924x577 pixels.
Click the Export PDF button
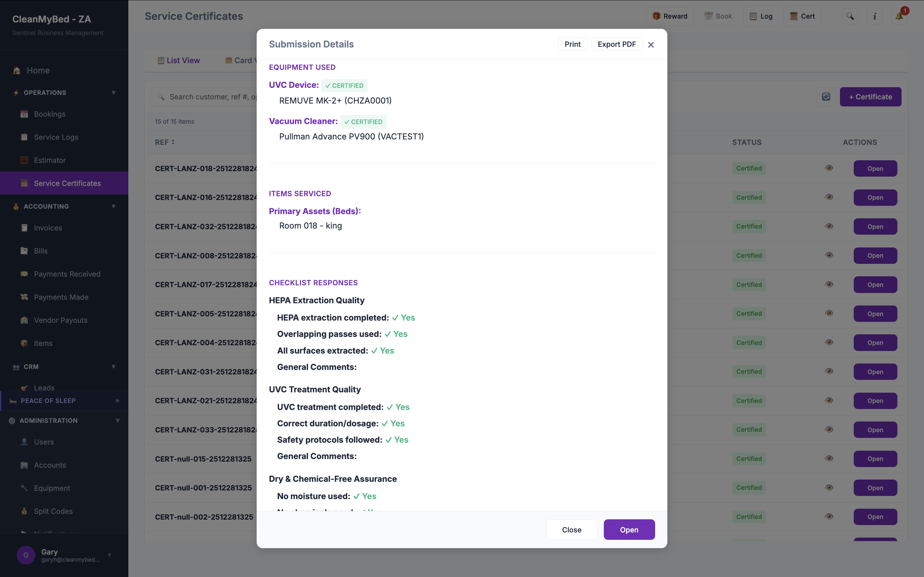(617, 44)
